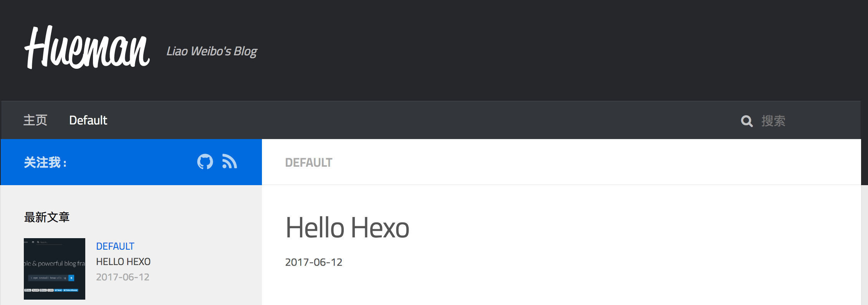868x305 pixels.
Task: Click inside the 搜索 search field
Action: pyautogui.click(x=774, y=121)
